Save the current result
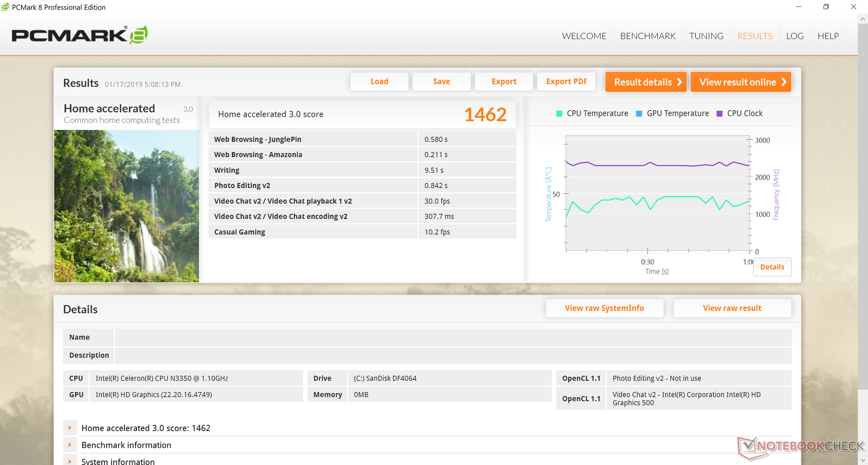The width and height of the screenshot is (868, 465). 442,81
